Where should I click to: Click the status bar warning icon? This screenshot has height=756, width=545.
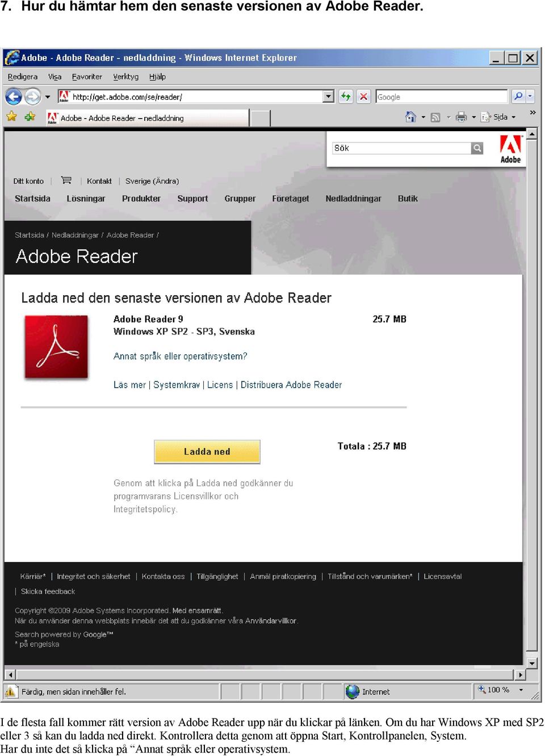coord(11,691)
